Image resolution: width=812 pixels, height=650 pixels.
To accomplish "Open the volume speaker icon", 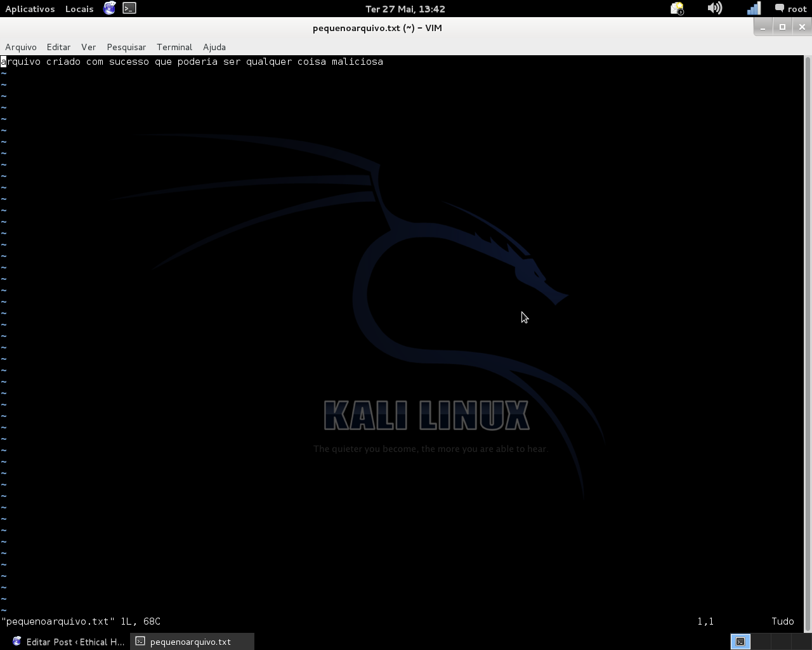I will tap(715, 8).
